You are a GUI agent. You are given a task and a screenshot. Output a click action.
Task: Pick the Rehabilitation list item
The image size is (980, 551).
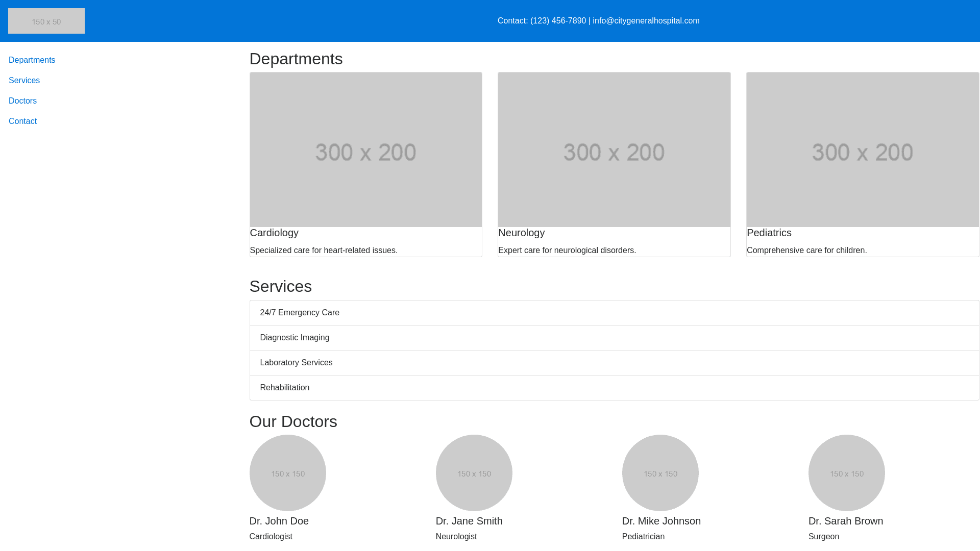click(x=284, y=388)
